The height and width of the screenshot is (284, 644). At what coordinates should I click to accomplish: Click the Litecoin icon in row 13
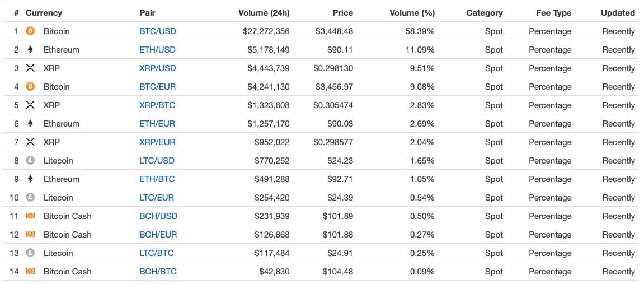30,253
